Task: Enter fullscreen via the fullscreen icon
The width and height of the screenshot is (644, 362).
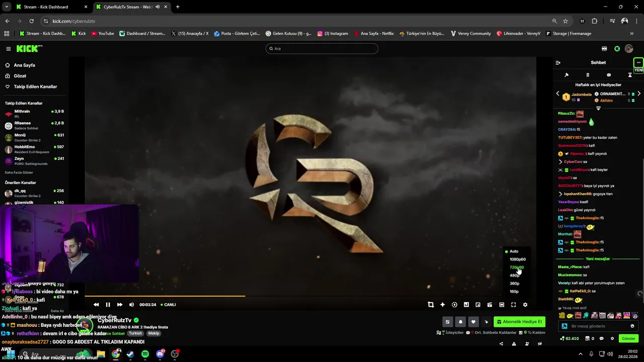Action: click(514, 305)
